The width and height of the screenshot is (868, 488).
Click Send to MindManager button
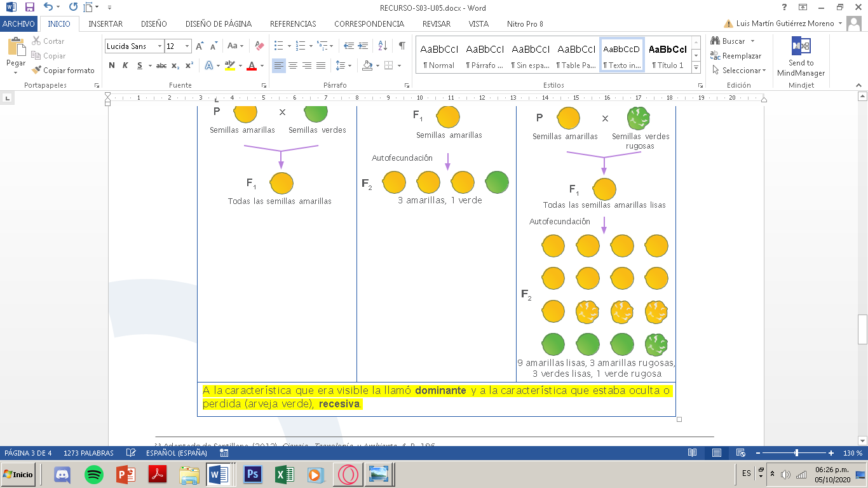coord(801,57)
